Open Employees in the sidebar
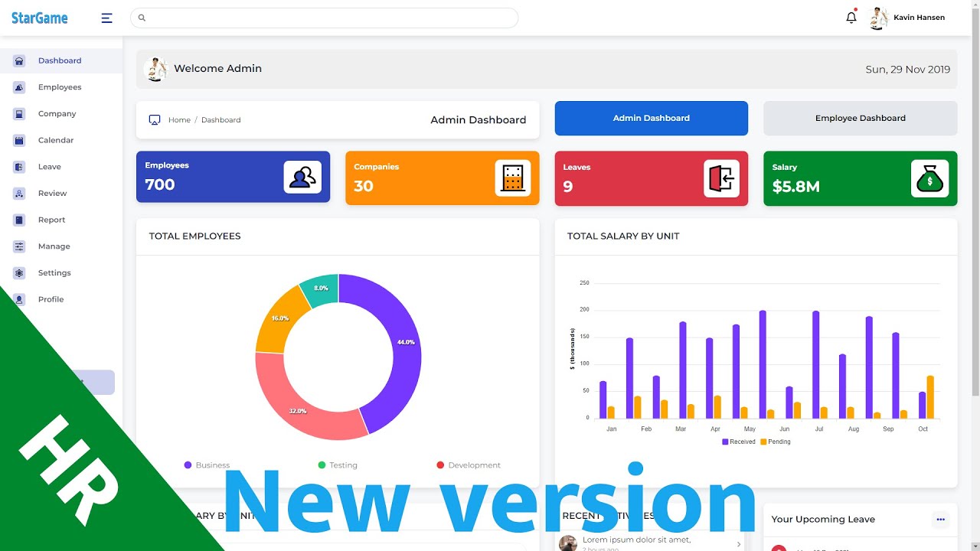 tap(60, 87)
